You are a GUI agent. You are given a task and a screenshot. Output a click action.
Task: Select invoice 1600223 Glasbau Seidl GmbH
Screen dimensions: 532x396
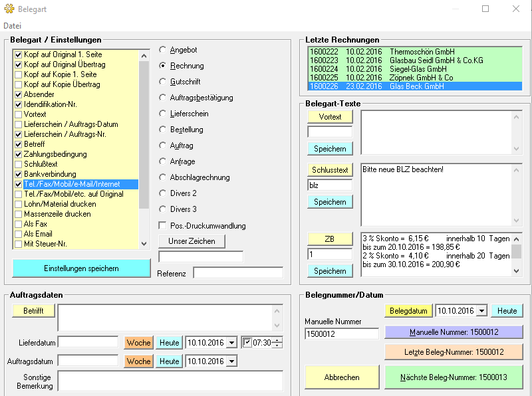[415, 60]
